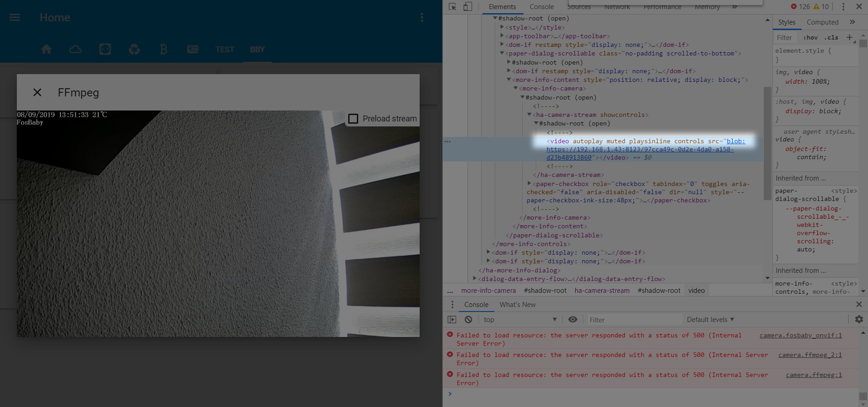Open the Sources panel tab

point(579,7)
